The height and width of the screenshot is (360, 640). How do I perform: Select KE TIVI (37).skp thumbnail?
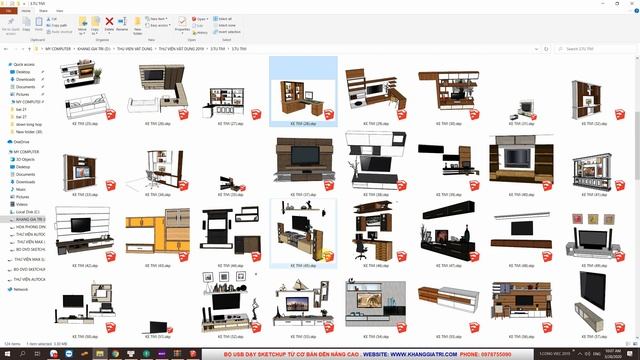[x=303, y=162]
